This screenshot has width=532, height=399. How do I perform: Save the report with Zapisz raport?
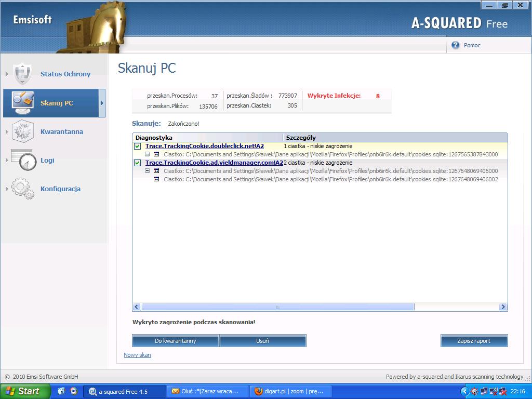click(474, 341)
